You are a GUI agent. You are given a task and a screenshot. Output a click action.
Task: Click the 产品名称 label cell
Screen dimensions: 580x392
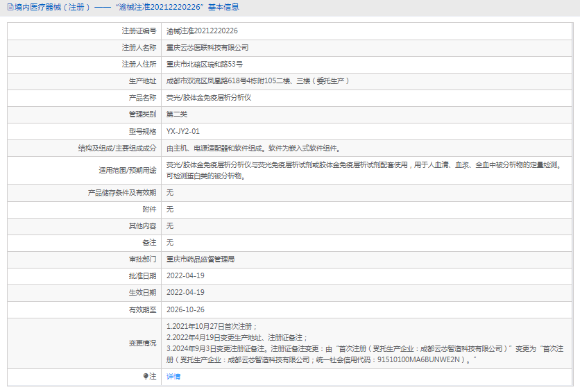[x=85, y=98]
